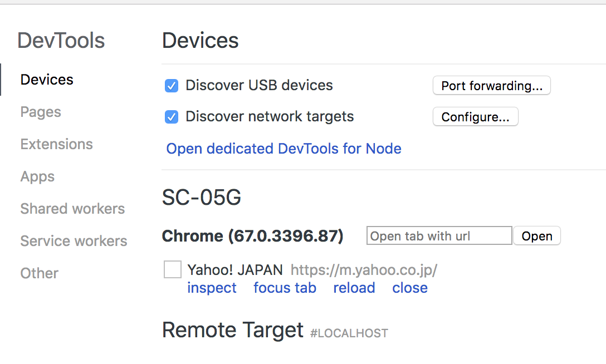
Task: Open the Apps sidebar section
Action: point(37,176)
